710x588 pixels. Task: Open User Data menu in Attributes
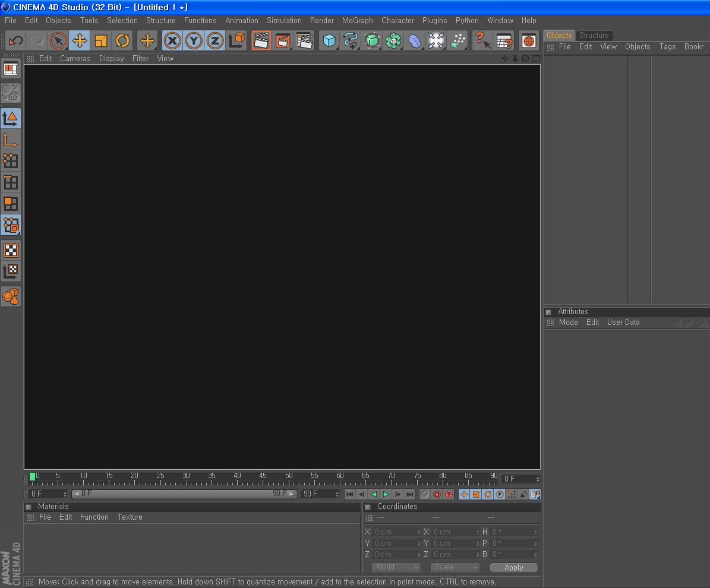623,323
